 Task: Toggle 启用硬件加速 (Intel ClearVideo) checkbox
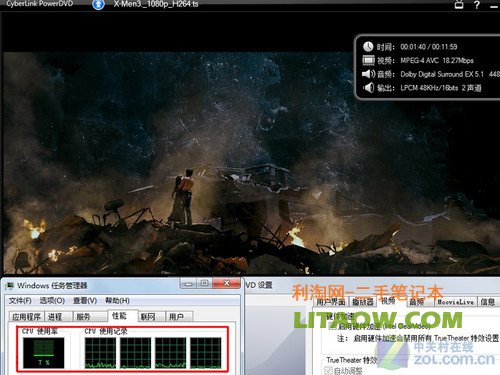(332, 326)
